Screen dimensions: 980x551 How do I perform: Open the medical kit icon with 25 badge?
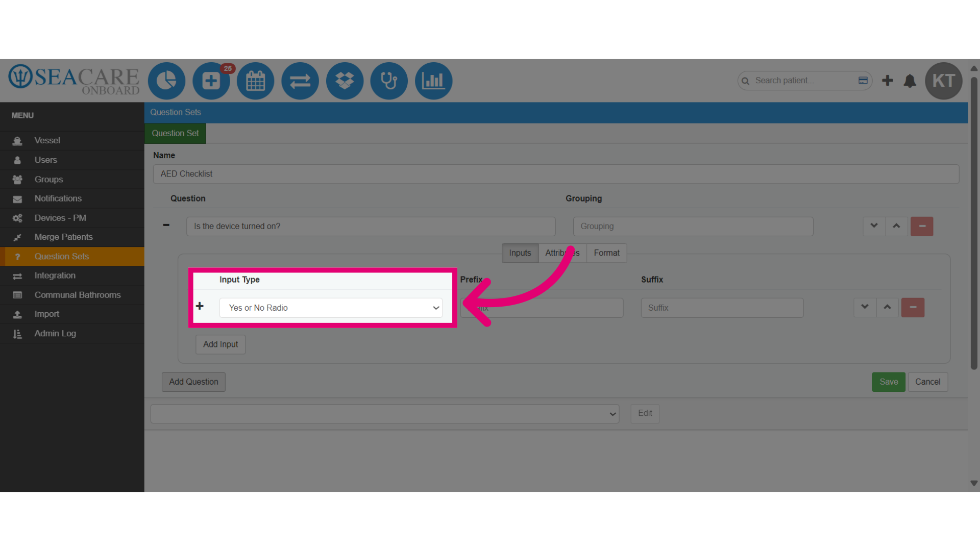point(211,81)
